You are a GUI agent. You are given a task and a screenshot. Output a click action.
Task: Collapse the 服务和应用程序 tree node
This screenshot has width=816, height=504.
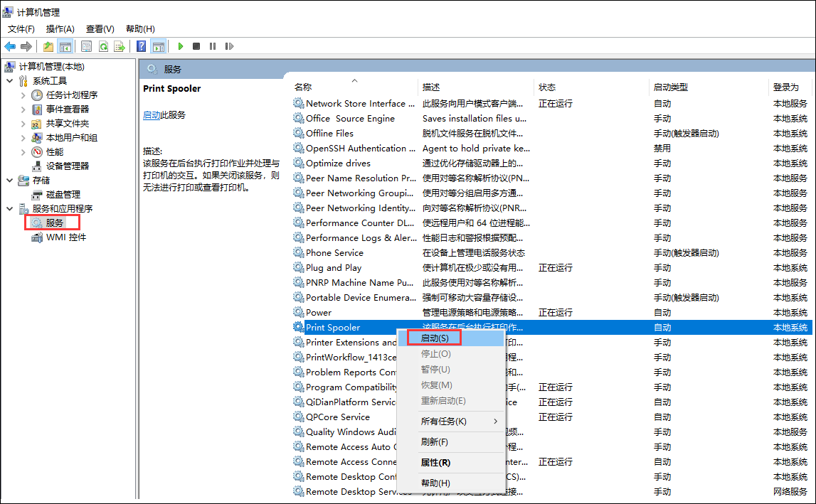pyautogui.click(x=9, y=209)
